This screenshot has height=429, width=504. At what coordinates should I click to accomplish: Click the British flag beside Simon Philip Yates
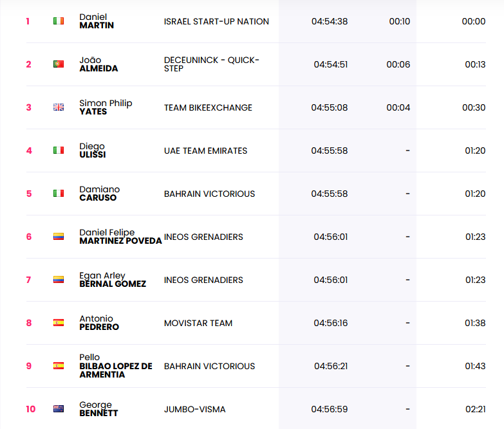pyautogui.click(x=59, y=107)
